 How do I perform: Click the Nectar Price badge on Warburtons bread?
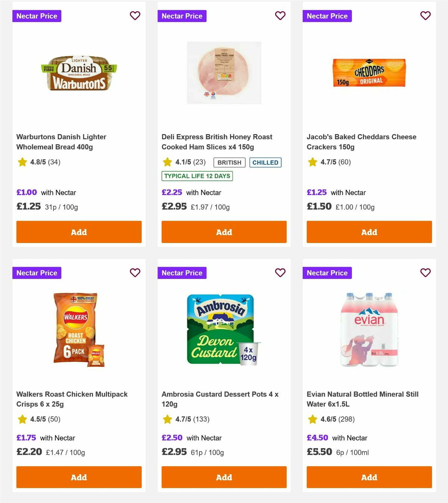[x=37, y=16]
